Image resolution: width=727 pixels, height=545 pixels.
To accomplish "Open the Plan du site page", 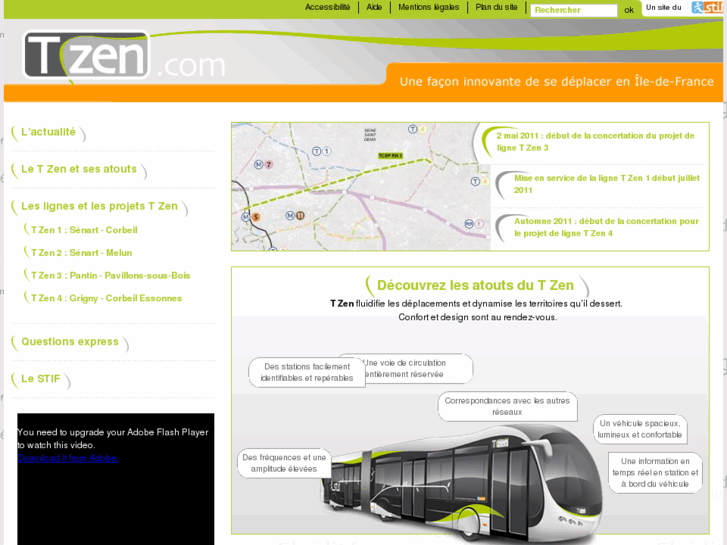I will pyautogui.click(x=496, y=7).
